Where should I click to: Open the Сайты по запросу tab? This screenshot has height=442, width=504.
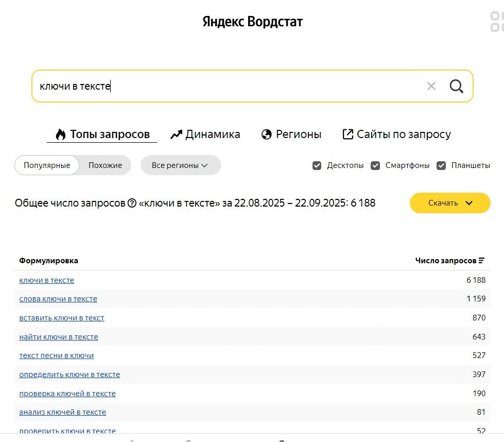click(x=396, y=134)
